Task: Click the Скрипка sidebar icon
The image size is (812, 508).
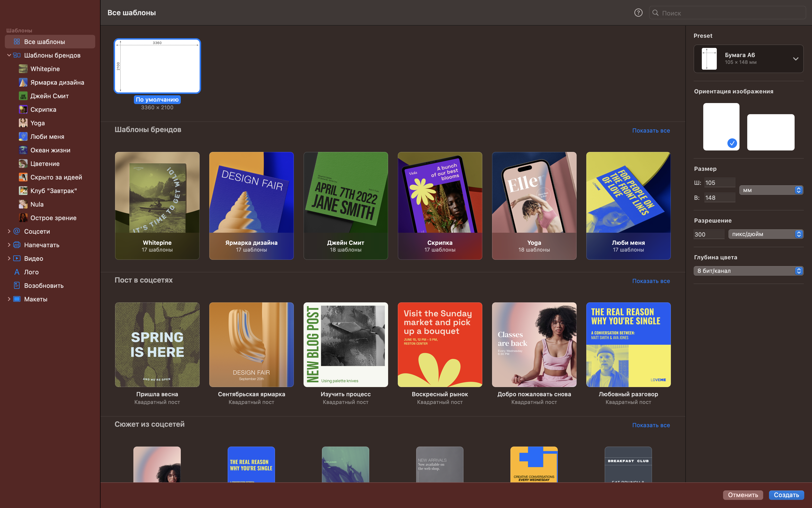Action: pos(23,110)
